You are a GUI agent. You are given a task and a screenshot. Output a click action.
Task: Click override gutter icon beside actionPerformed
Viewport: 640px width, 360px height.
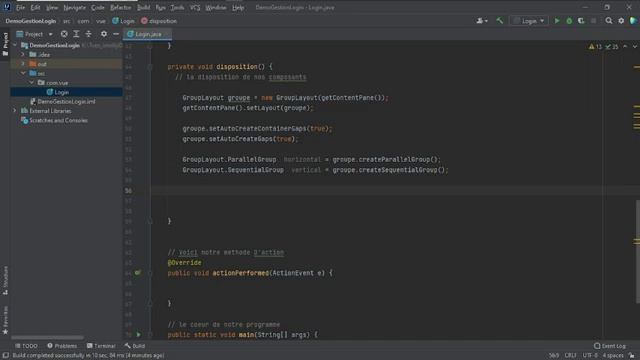click(138, 273)
